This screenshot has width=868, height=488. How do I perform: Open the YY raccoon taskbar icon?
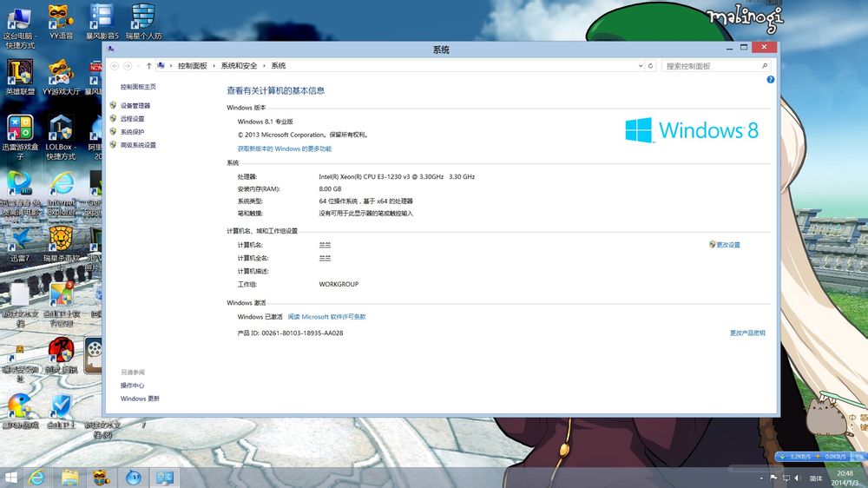point(101,478)
